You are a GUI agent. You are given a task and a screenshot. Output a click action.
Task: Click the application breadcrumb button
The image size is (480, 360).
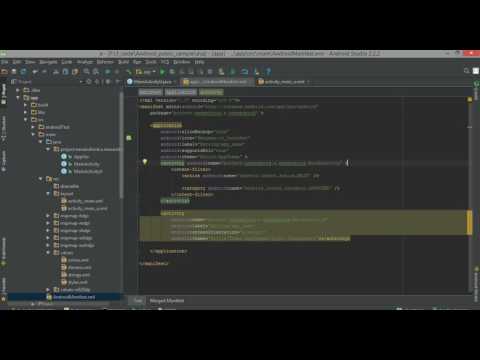coord(181,92)
